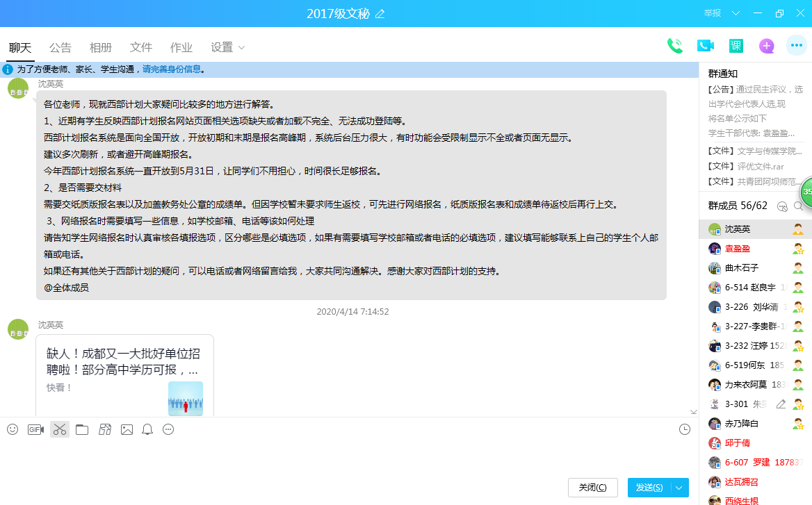Click the 请完善身份信息 link
The width and height of the screenshot is (812, 505).
[x=172, y=69]
